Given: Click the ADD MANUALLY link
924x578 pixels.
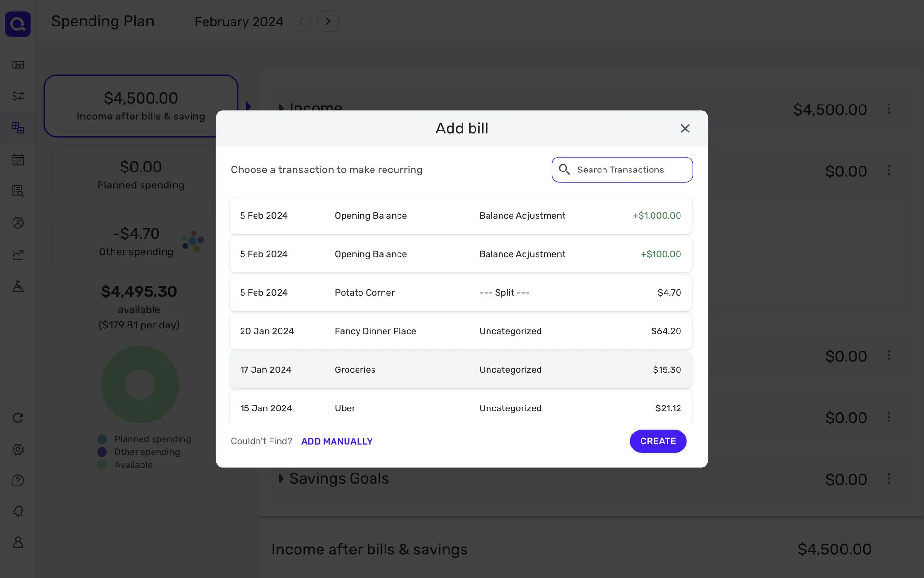Looking at the screenshot, I should pos(337,441).
